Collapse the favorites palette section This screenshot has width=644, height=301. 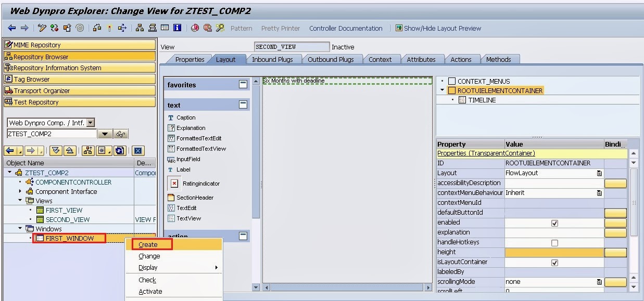click(x=243, y=84)
